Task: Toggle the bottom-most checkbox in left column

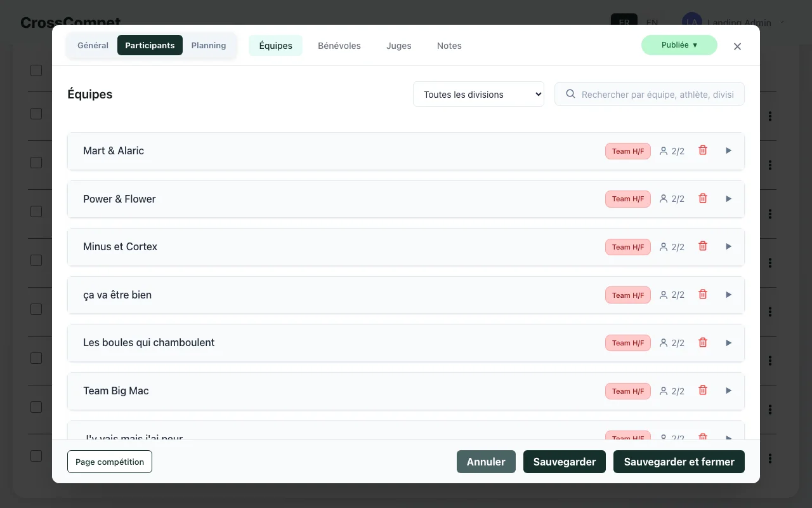Action: click(36, 456)
